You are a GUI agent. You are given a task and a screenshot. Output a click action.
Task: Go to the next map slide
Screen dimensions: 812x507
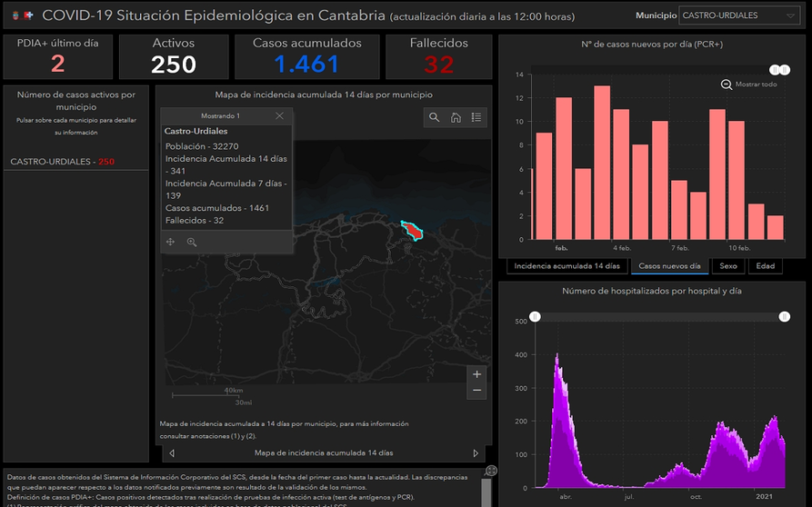[476, 453]
